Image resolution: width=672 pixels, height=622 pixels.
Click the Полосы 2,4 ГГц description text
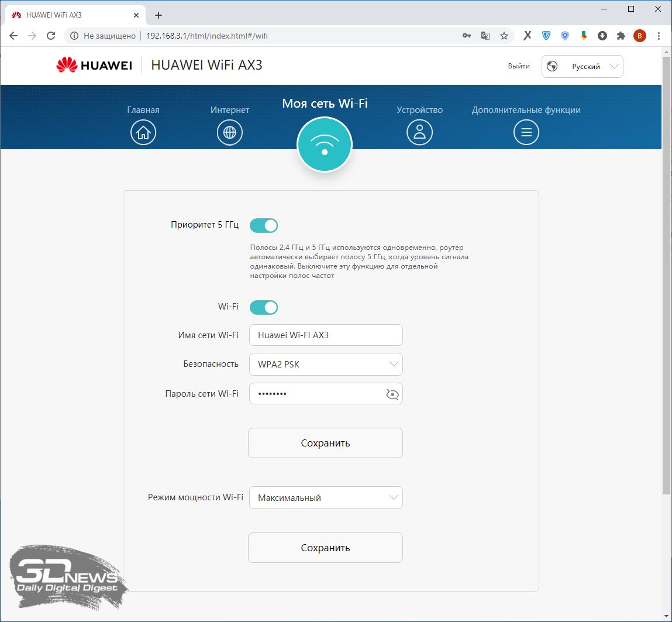[359, 262]
